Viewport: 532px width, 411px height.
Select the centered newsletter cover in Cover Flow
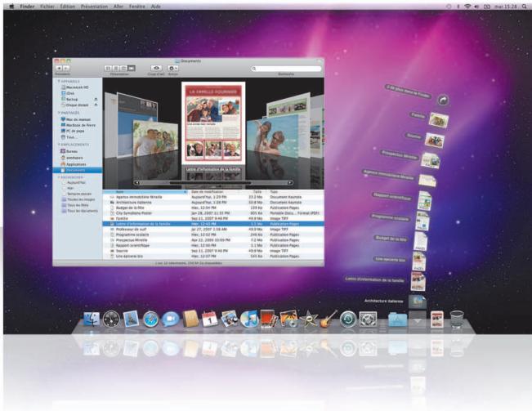click(213, 123)
